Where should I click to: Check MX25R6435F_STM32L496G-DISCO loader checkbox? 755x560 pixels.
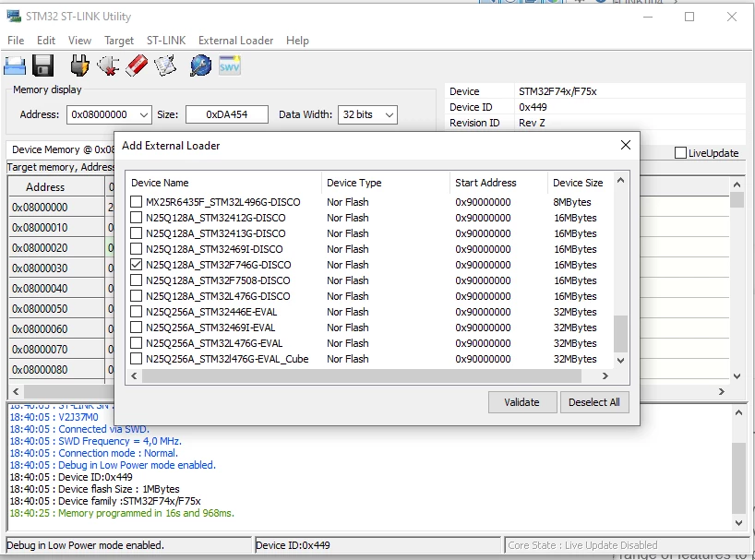pos(137,201)
